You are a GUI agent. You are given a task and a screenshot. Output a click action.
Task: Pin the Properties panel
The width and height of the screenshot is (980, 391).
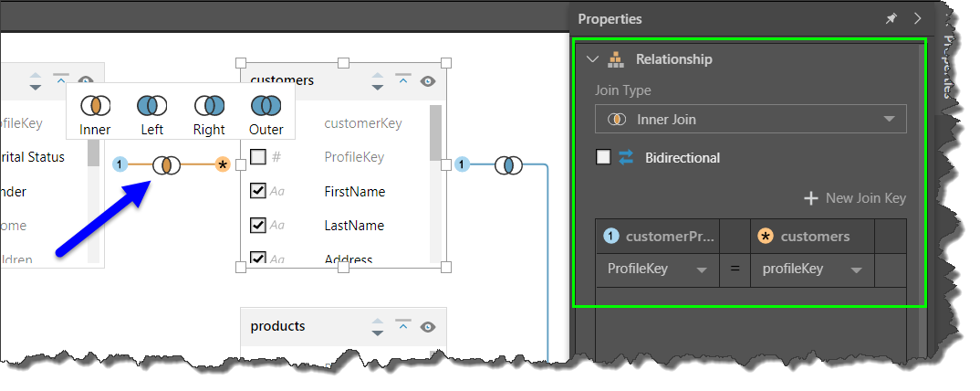[891, 18]
